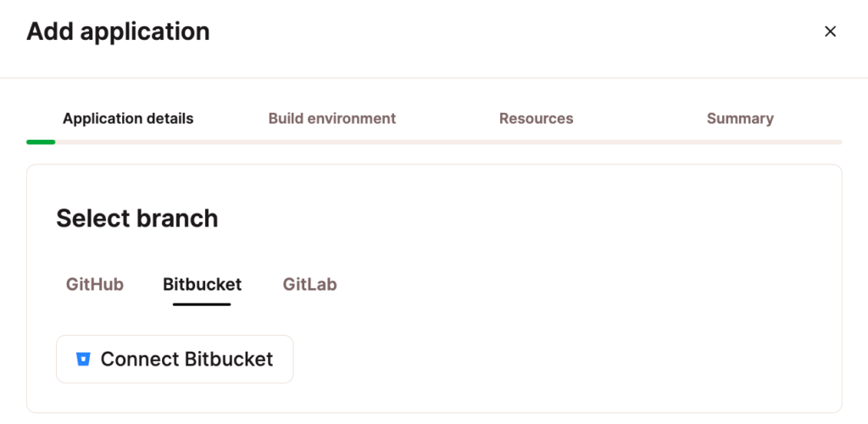The image size is (868, 424).
Task: Click the underline beneath the Bitbucket tab
Action: pos(202,304)
